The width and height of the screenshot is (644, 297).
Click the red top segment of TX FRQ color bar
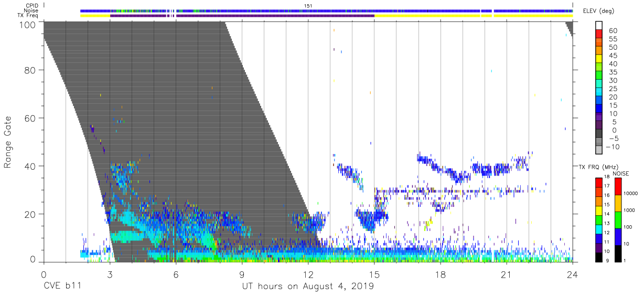point(598,182)
